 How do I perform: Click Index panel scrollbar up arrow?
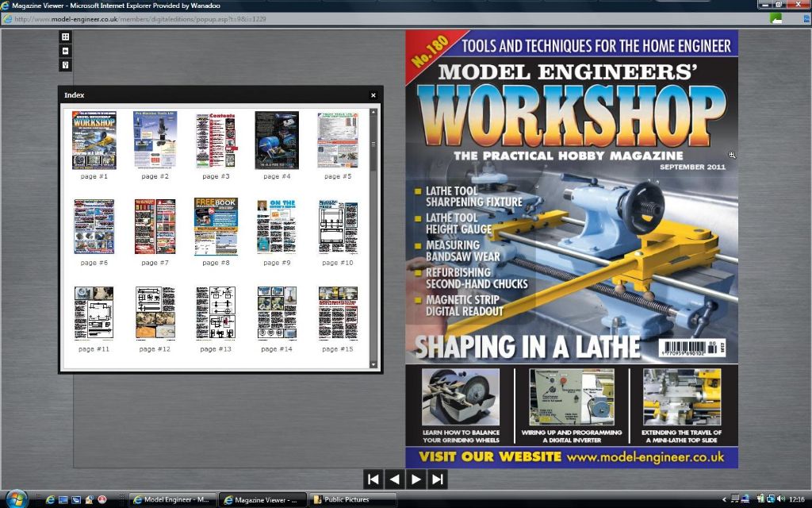coord(373,112)
